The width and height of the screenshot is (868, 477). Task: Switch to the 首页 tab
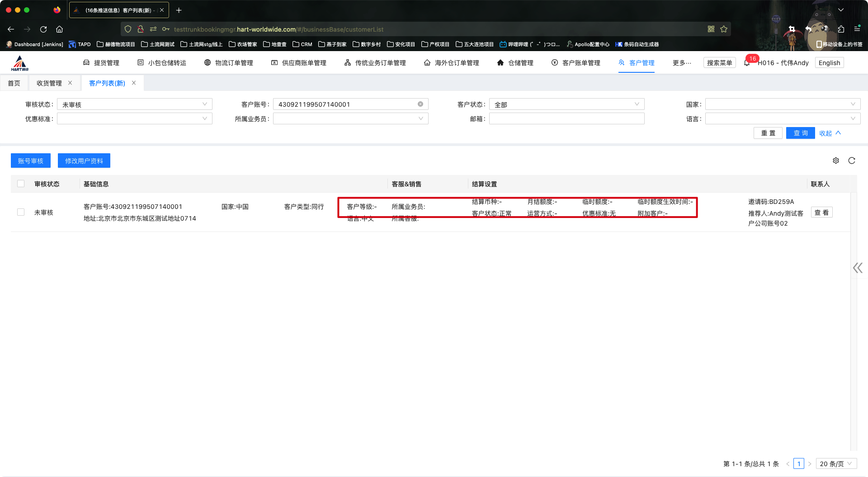click(14, 83)
